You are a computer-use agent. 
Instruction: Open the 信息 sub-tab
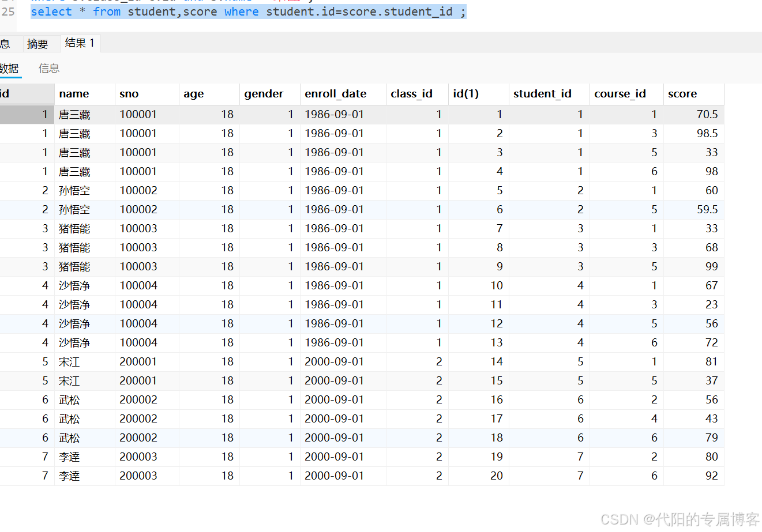(49, 69)
